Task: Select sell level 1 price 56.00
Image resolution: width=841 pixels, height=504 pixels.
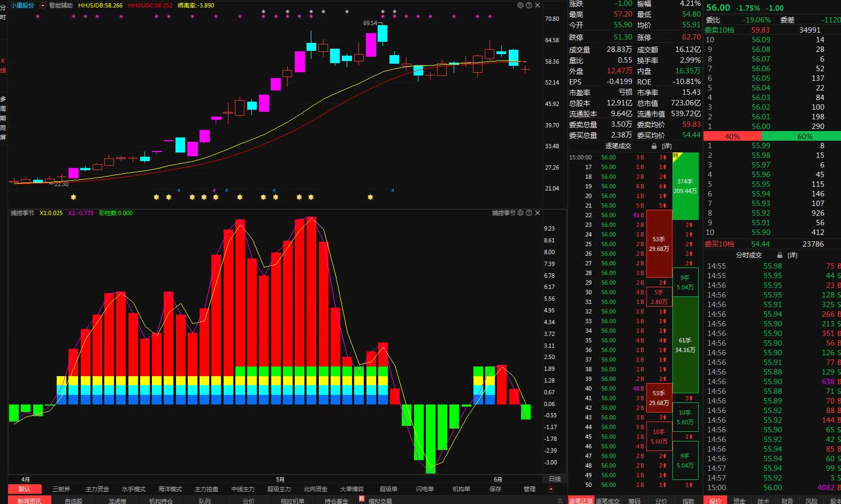Action: (761, 126)
